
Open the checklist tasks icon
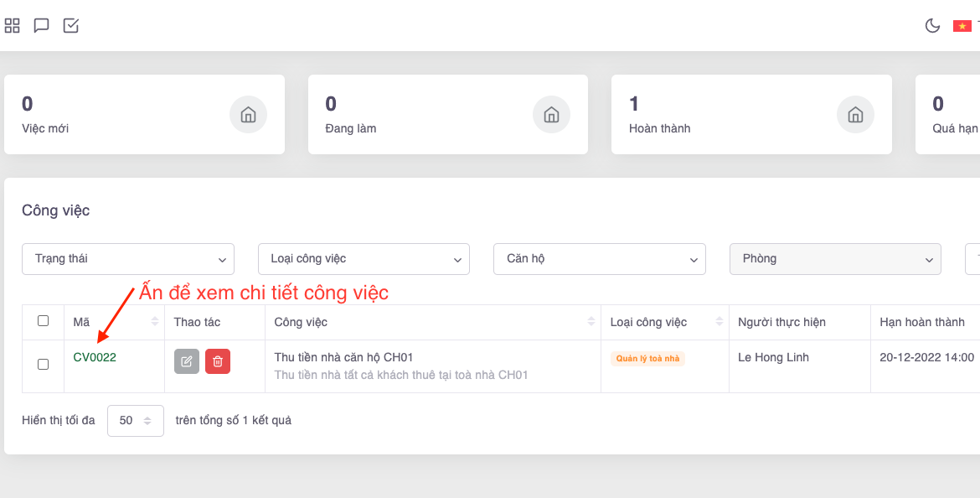pos(71,26)
